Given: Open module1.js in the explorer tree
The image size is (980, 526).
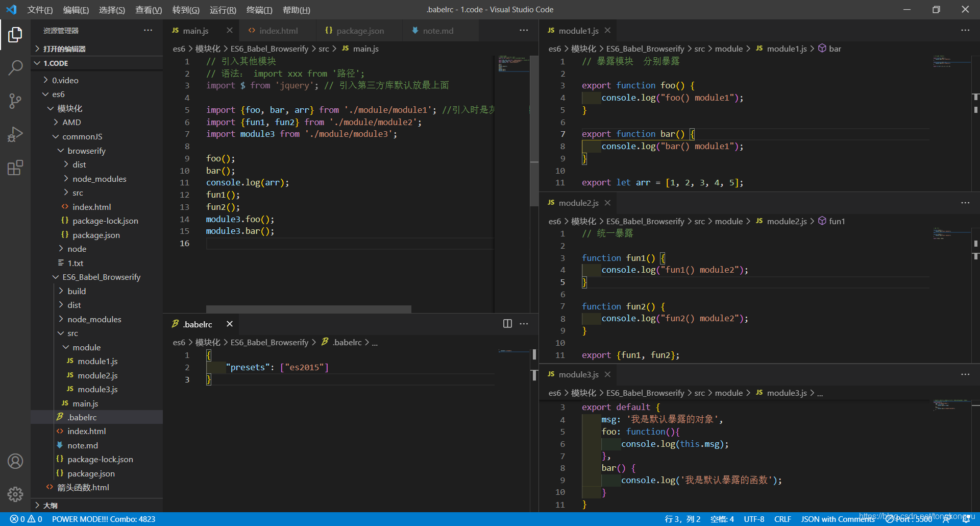Looking at the screenshot, I should [97, 362].
